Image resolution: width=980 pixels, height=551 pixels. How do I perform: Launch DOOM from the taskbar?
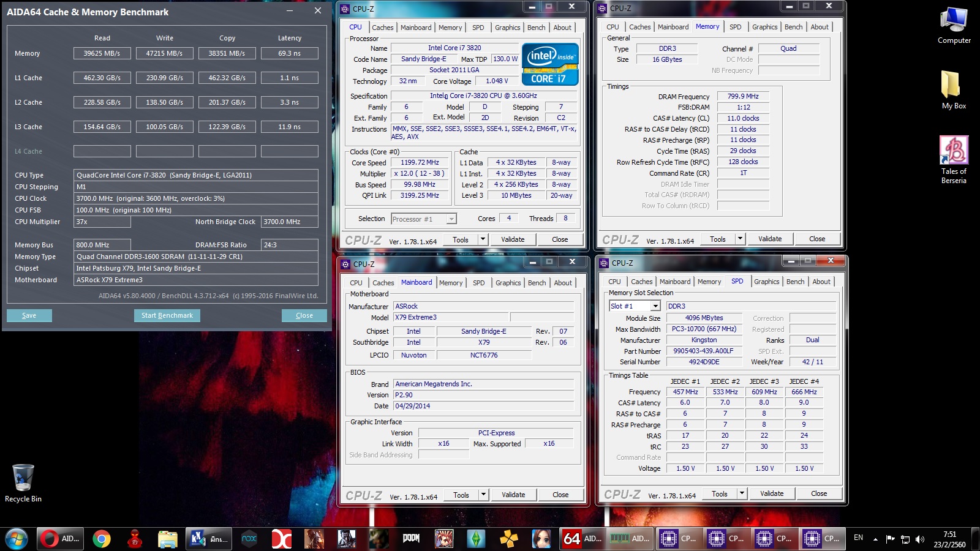click(411, 539)
